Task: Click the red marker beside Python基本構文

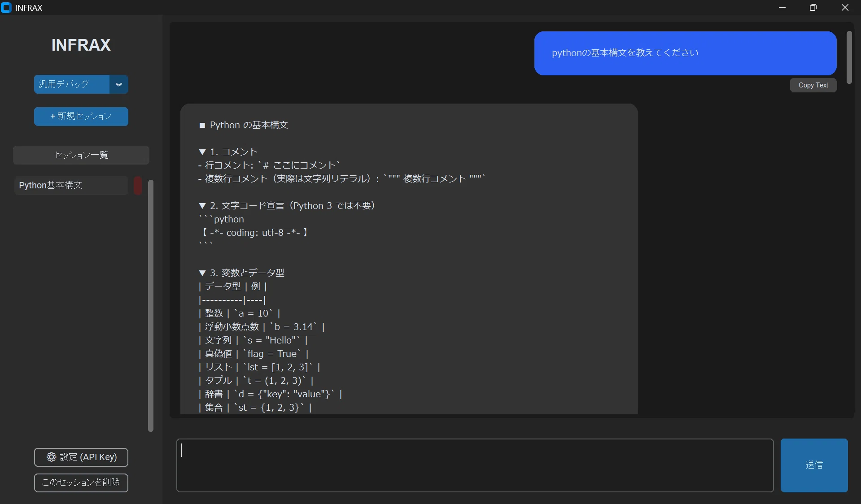Action: click(138, 185)
